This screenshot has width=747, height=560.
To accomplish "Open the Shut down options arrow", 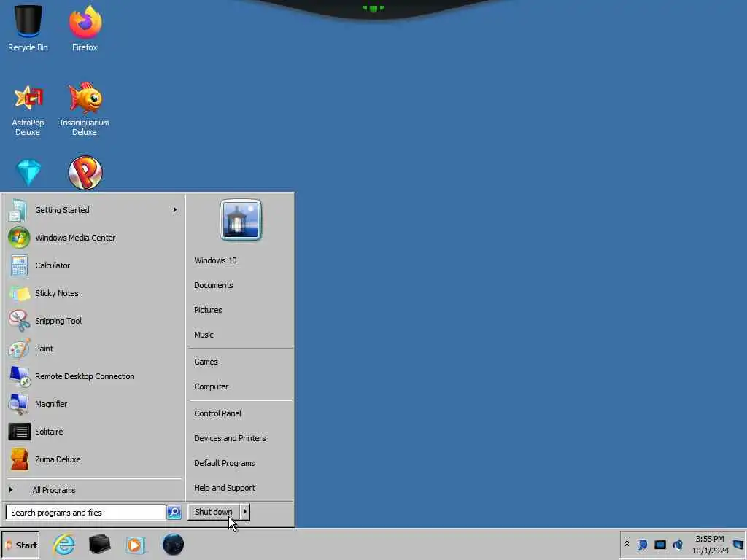I will pos(245,512).
